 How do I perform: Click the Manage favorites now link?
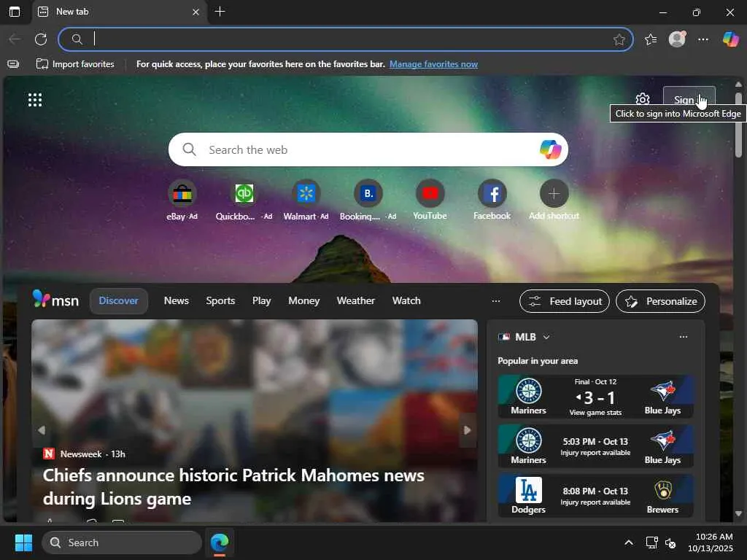point(433,64)
